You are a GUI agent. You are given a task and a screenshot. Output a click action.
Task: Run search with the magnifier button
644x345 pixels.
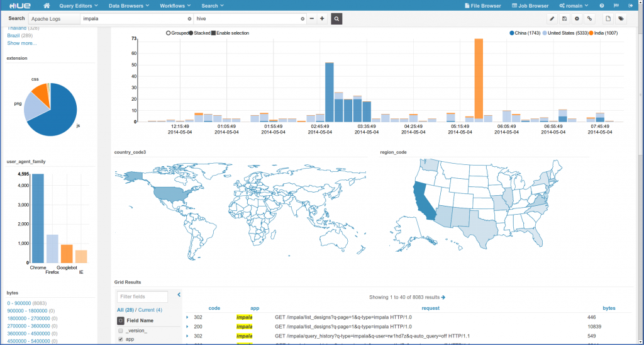point(337,19)
